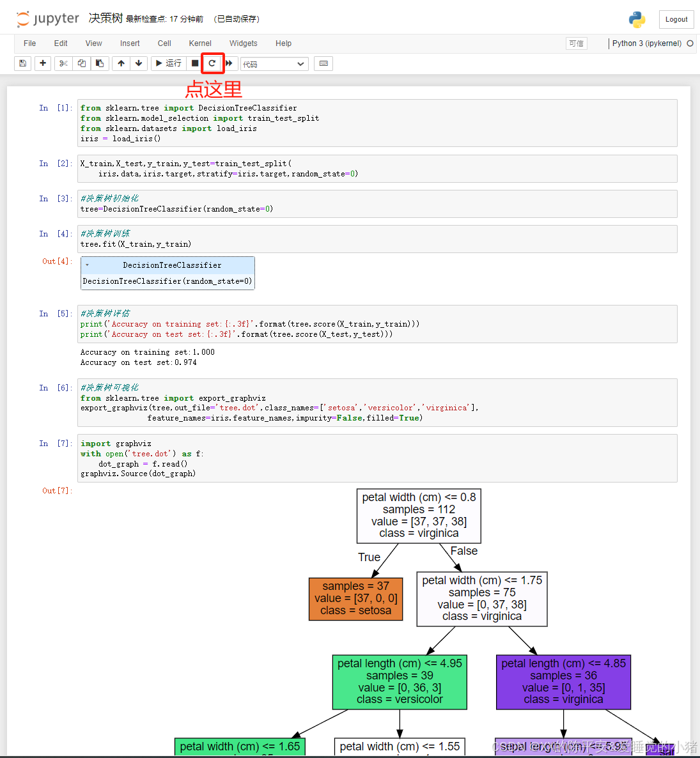Move selected cell down with the down arrow
700x758 pixels.
[139, 63]
